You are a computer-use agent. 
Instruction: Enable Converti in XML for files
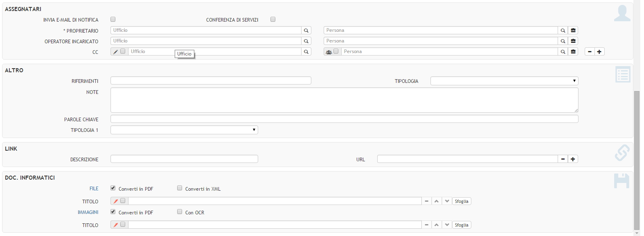coord(180,188)
